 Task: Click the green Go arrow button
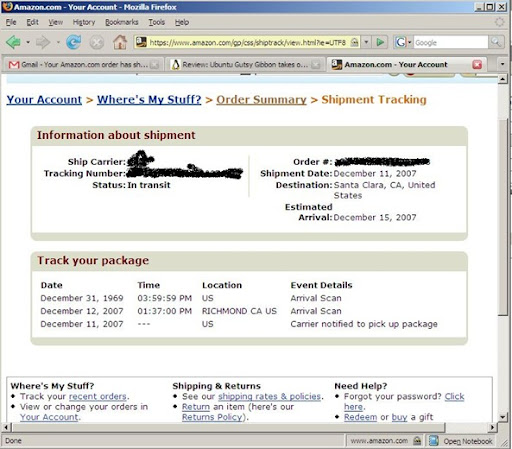click(380, 42)
